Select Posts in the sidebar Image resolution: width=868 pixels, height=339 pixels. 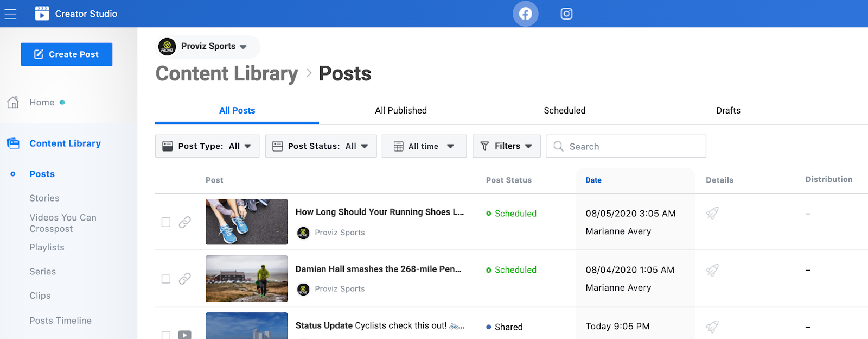42,174
